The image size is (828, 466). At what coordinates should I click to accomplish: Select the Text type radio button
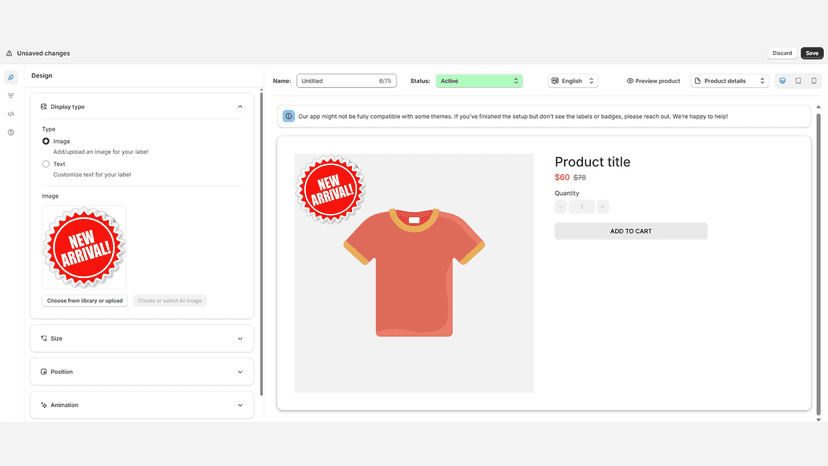pyautogui.click(x=46, y=164)
